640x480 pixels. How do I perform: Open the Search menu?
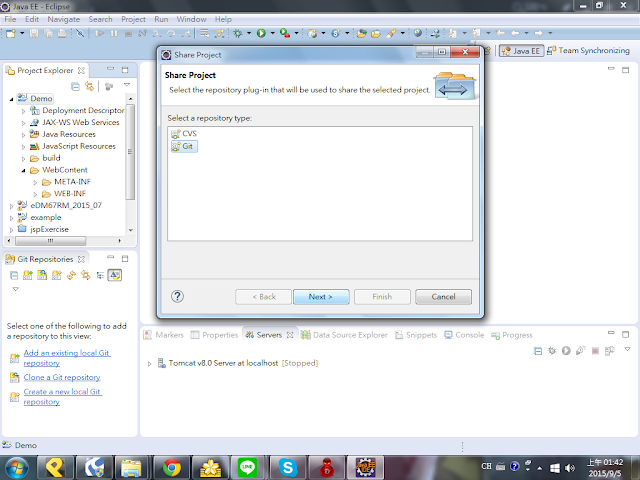[x=100, y=19]
